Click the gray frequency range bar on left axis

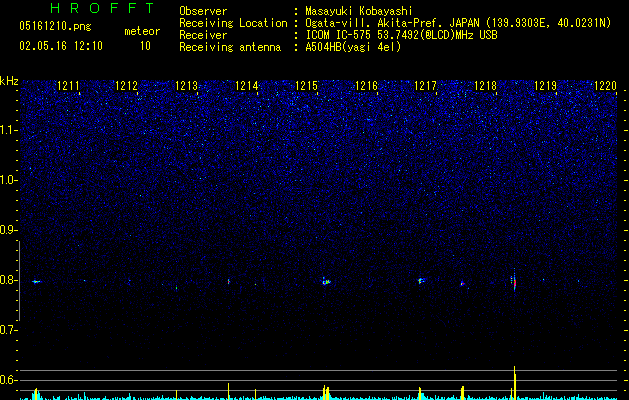click(x=20, y=280)
